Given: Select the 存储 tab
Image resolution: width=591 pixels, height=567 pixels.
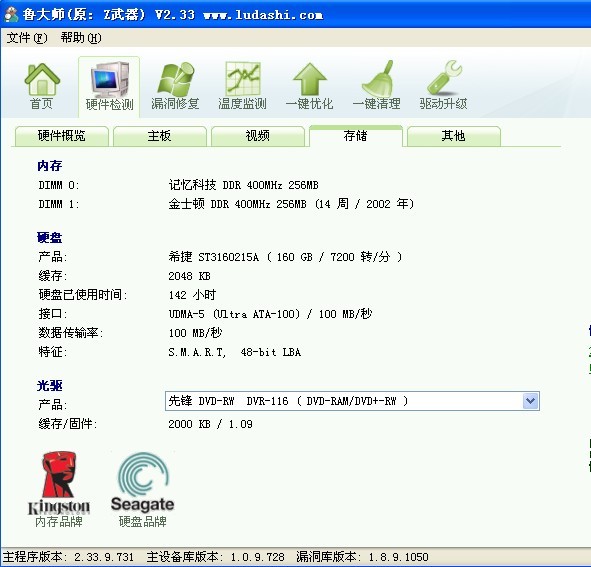Looking at the screenshot, I should (355, 136).
